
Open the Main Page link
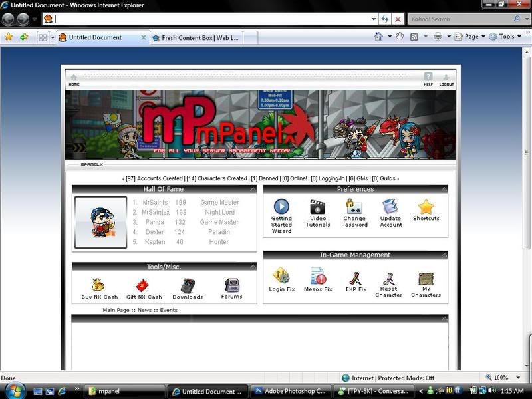[x=116, y=310]
